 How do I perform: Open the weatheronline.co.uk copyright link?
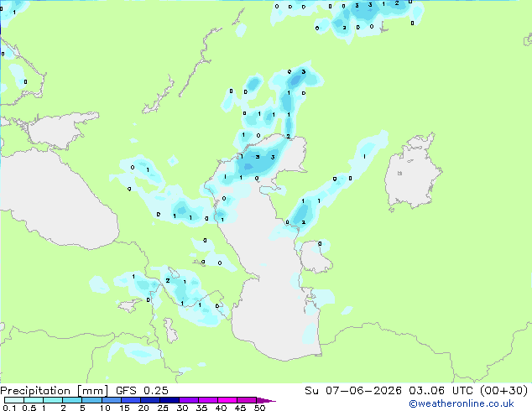pos(462,403)
